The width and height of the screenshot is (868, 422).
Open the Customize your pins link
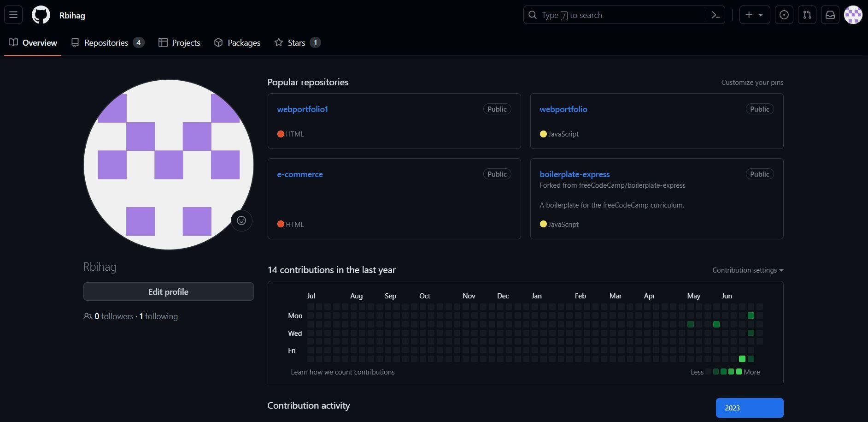click(752, 82)
